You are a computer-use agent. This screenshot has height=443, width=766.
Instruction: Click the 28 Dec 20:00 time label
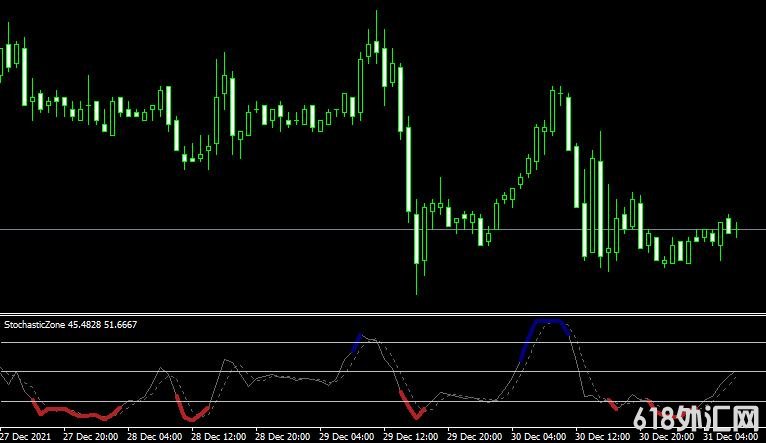(282, 436)
